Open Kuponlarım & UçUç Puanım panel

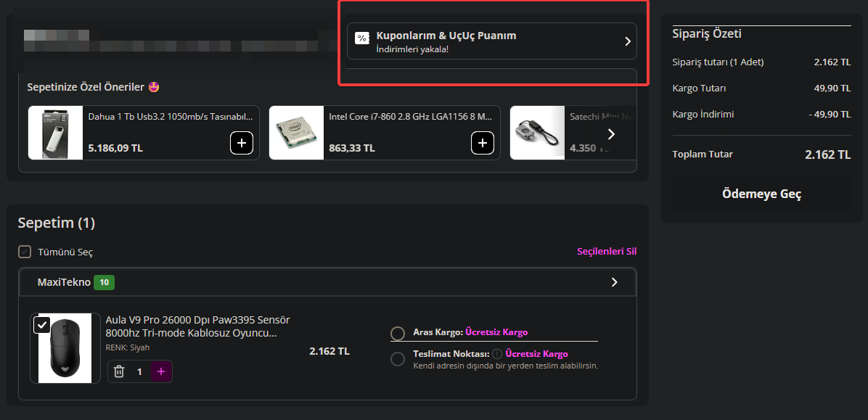click(x=491, y=41)
